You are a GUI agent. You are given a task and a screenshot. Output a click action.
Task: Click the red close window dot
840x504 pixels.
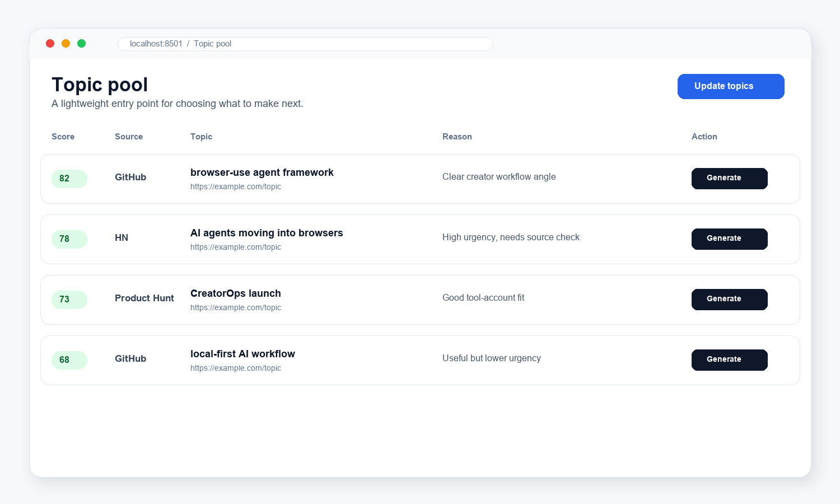[50, 43]
